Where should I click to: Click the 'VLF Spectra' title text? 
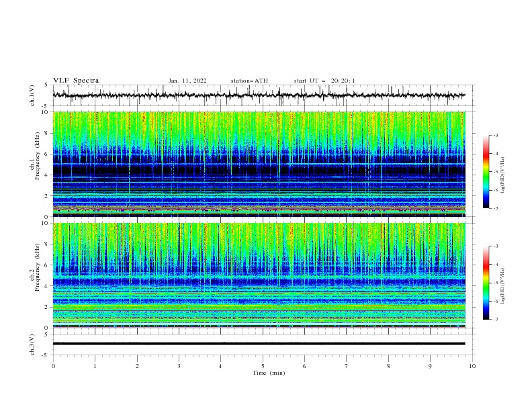click(x=76, y=81)
